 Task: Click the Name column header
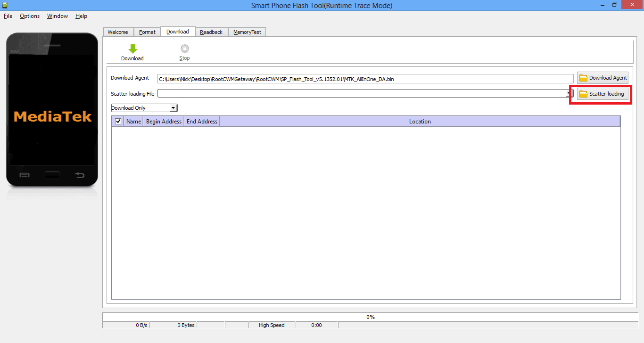tap(134, 122)
